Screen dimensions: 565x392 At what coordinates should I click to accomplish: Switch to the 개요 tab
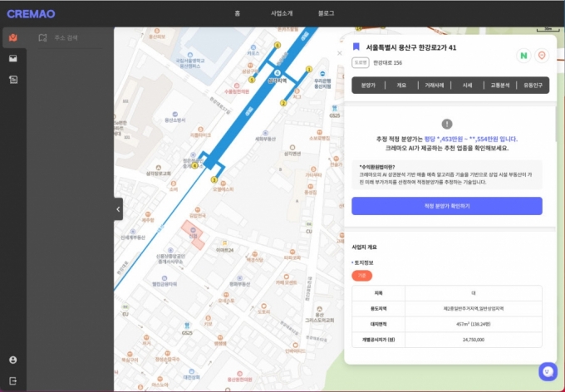tap(401, 86)
